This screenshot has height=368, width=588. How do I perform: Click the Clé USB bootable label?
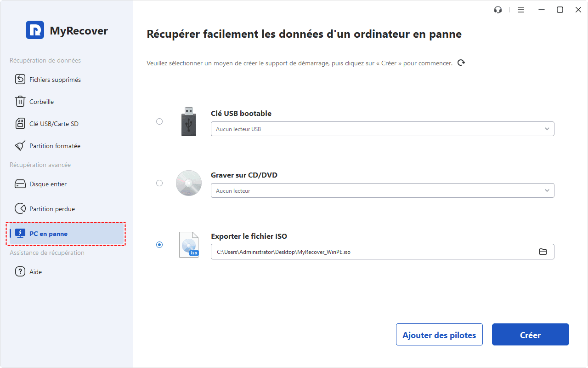pos(241,113)
